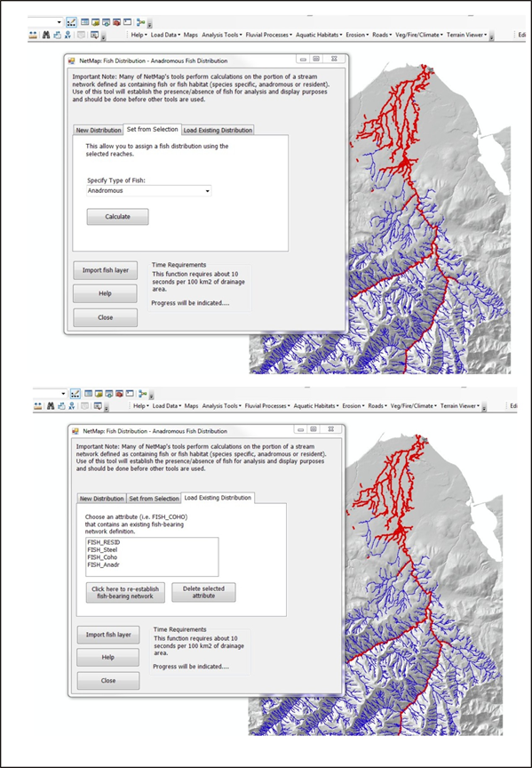The image size is (532, 768).
Task: Open Editor toolbar icon in top screenshot
Action: click(72, 22)
